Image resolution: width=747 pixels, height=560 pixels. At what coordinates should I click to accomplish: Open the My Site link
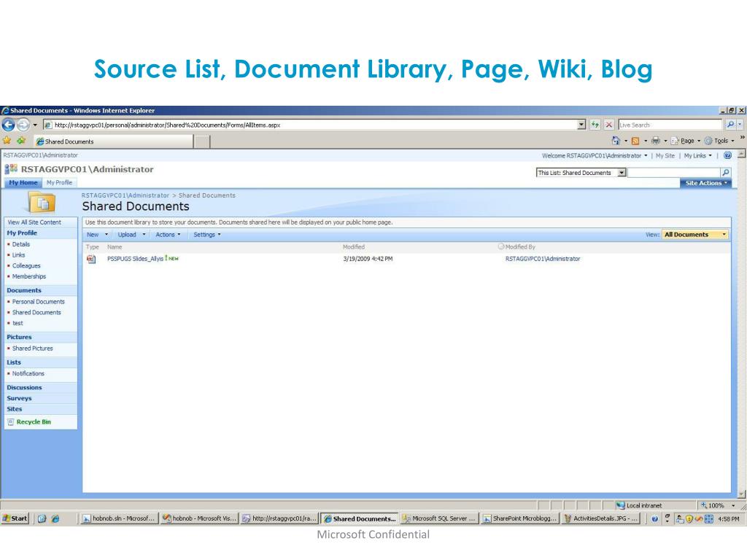[665, 156]
